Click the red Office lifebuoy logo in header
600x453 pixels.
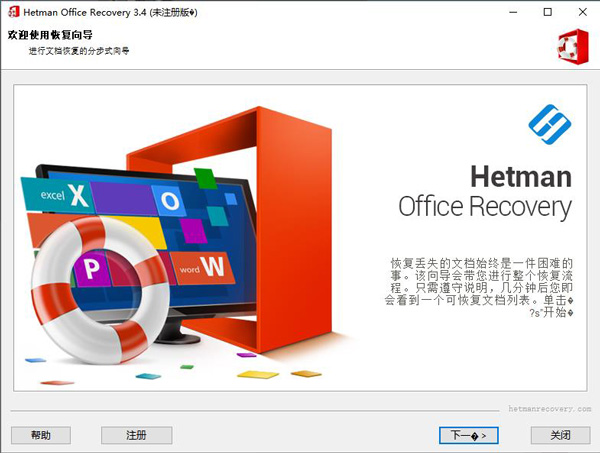[573, 46]
